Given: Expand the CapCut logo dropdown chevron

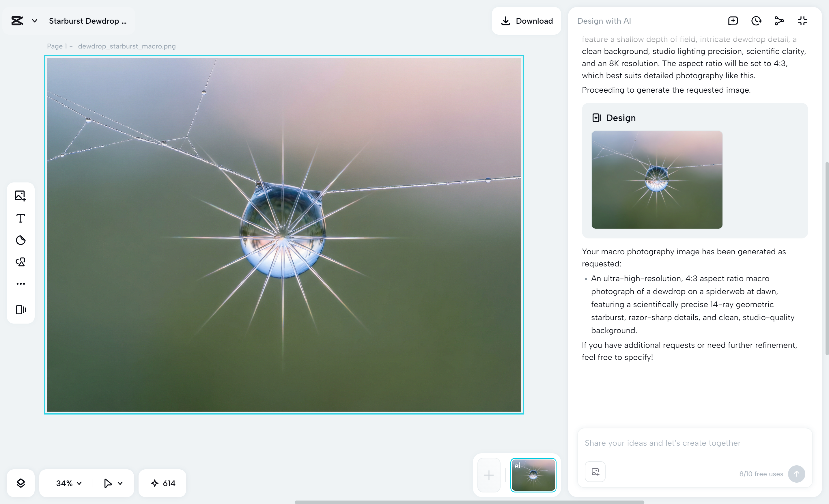Looking at the screenshot, I should pos(34,20).
